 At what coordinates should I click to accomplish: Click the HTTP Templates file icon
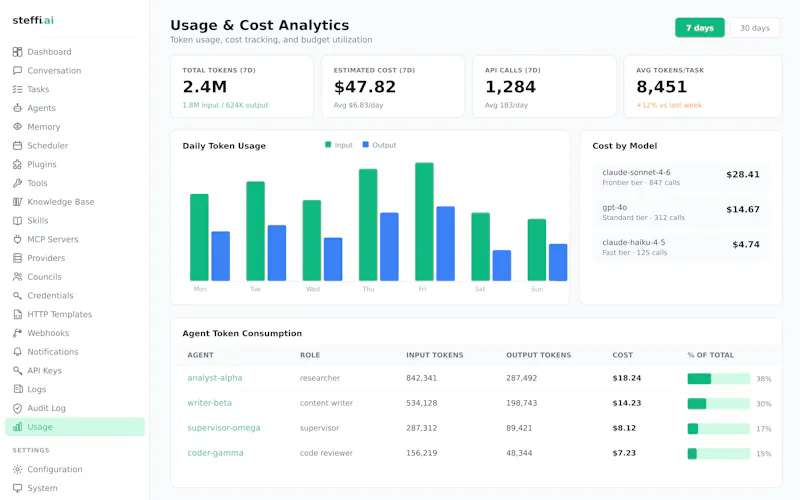[17, 314]
